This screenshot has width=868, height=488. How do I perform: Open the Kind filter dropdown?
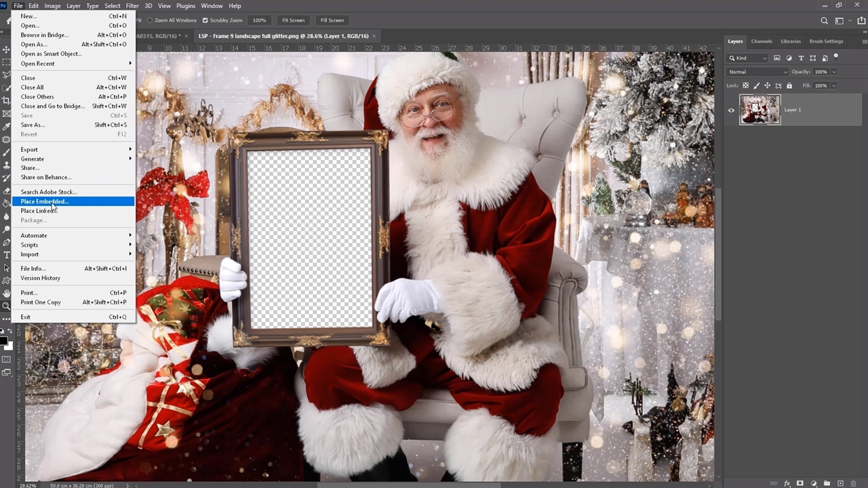(748, 58)
